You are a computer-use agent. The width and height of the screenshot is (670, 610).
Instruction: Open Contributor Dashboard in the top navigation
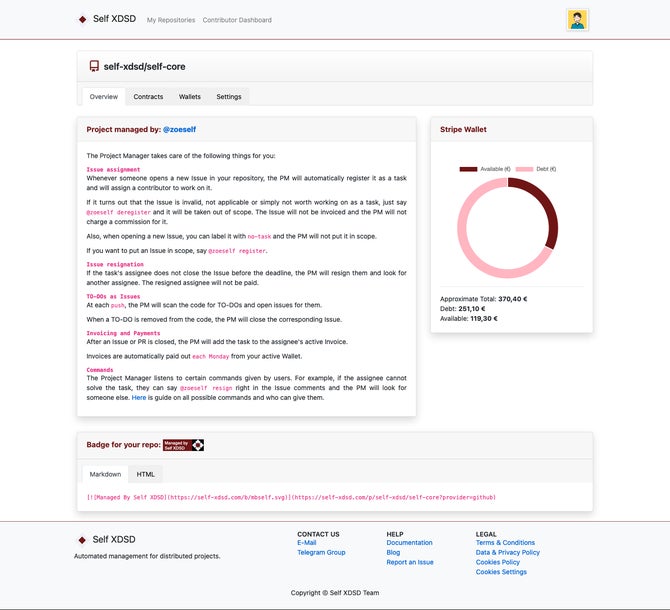237,20
